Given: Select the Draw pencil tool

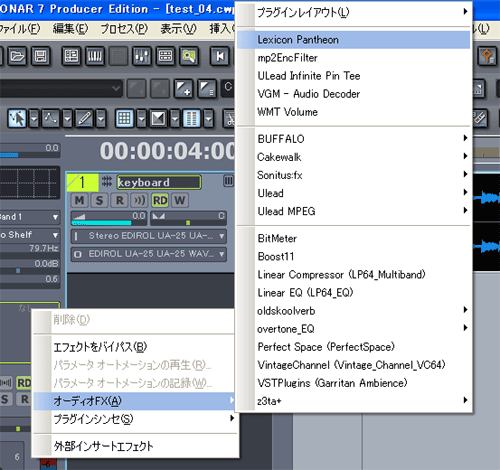Looking at the screenshot, I should pyautogui.click(x=84, y=118).
